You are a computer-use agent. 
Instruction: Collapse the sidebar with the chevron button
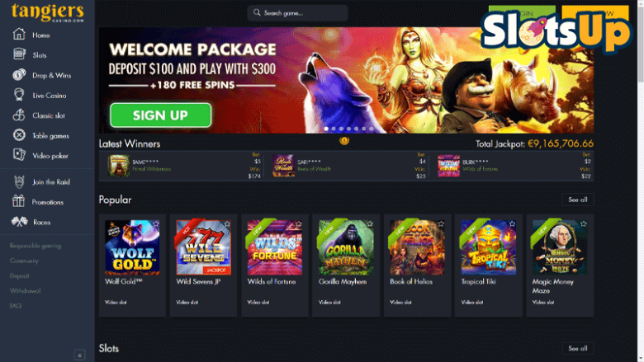pos(80,355)
